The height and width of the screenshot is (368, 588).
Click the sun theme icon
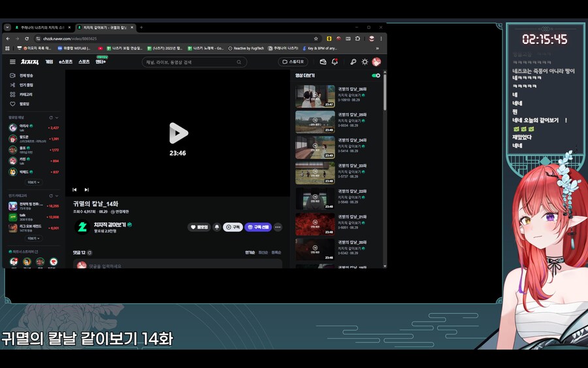click(365, 62)
